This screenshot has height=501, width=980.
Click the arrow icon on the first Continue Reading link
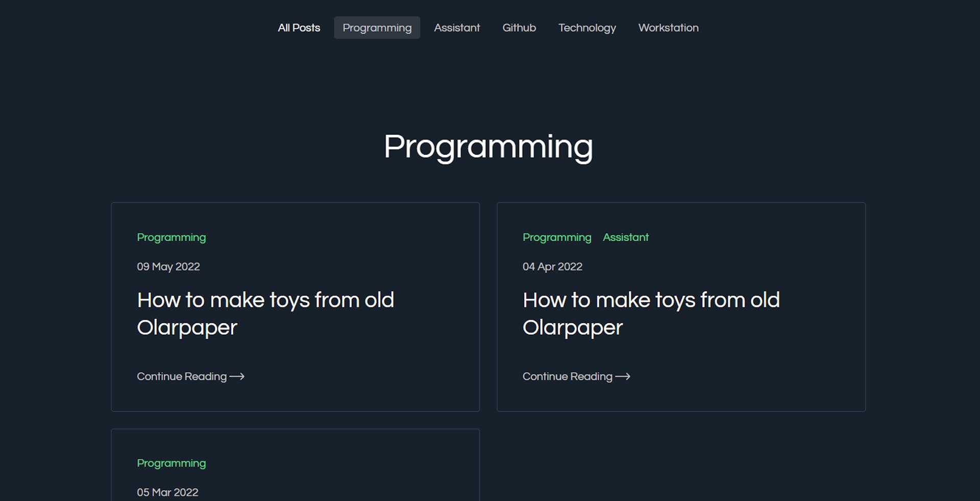click(x=237, y=376)
